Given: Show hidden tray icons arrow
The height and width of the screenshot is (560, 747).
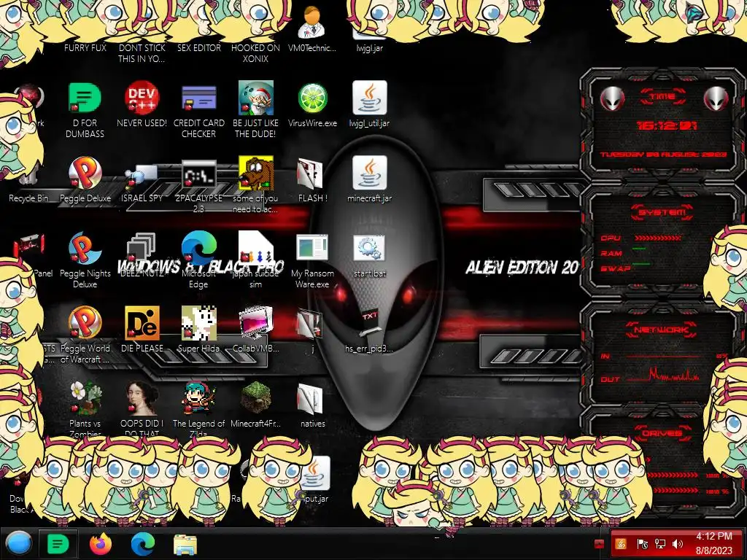Looking at the screenshot, I should [x=599, y=544].
